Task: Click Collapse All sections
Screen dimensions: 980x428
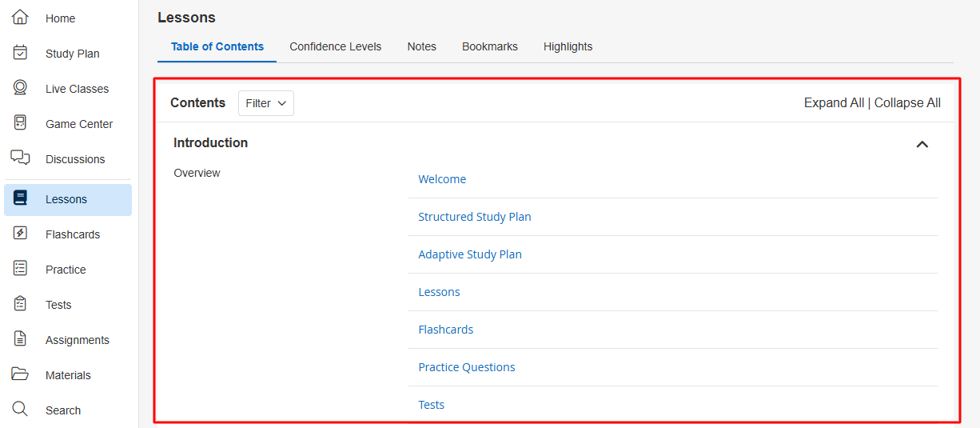Action: [x=907, y=103]
